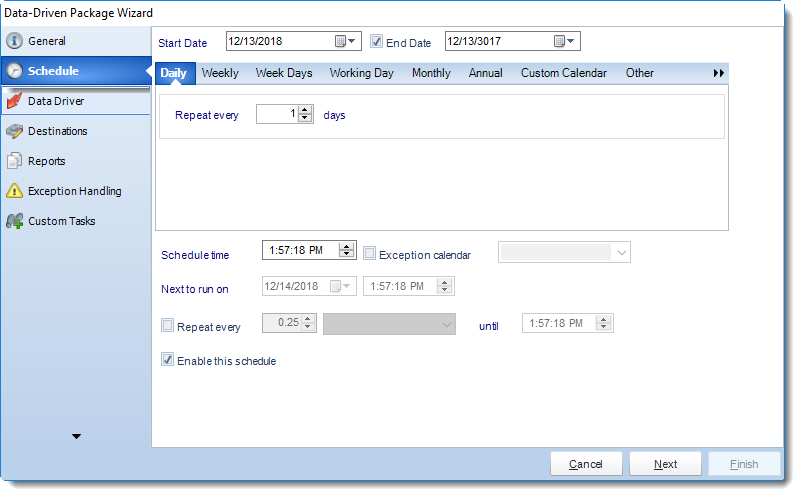
Task: Increase the Schedule time spinner
Action: (x=346, y=246)
